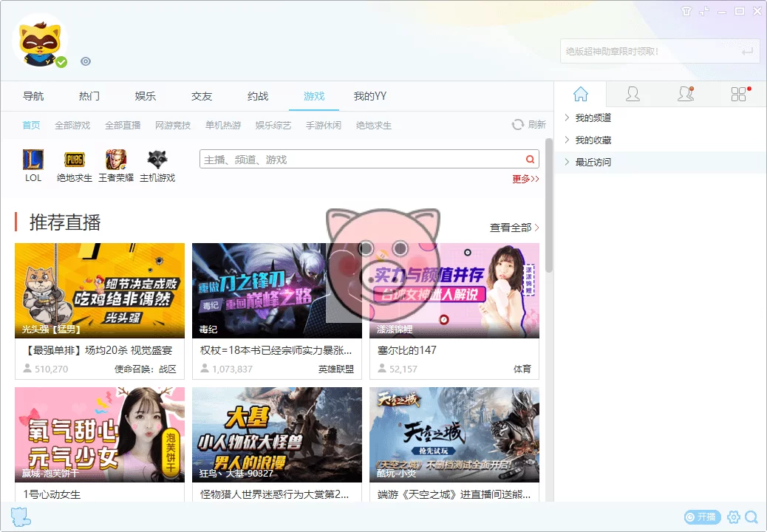Toggle the eye visibility status icon
This screenshot has height=532, width=767.
[86, 61]
